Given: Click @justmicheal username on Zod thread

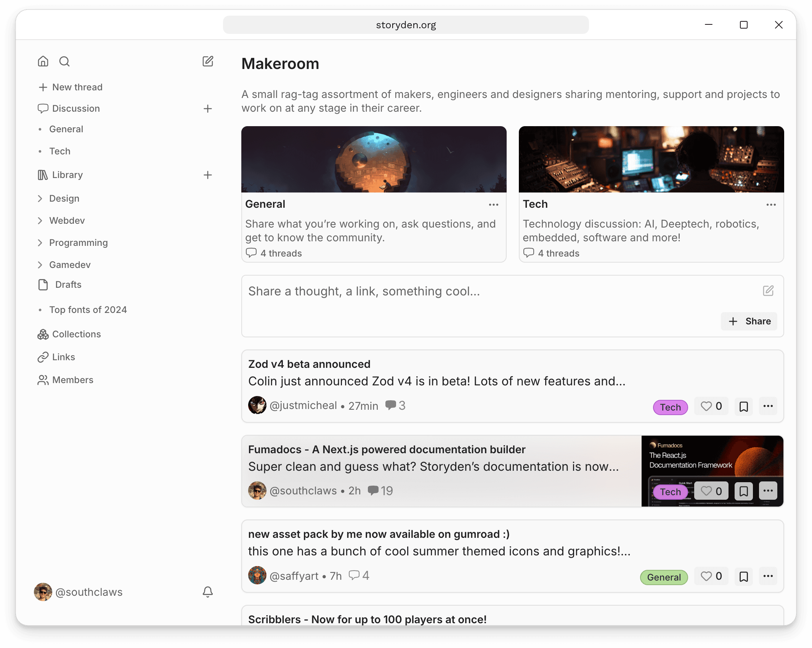Looking at the screenshot, I should pyautogui.click(x=303, y=405).
